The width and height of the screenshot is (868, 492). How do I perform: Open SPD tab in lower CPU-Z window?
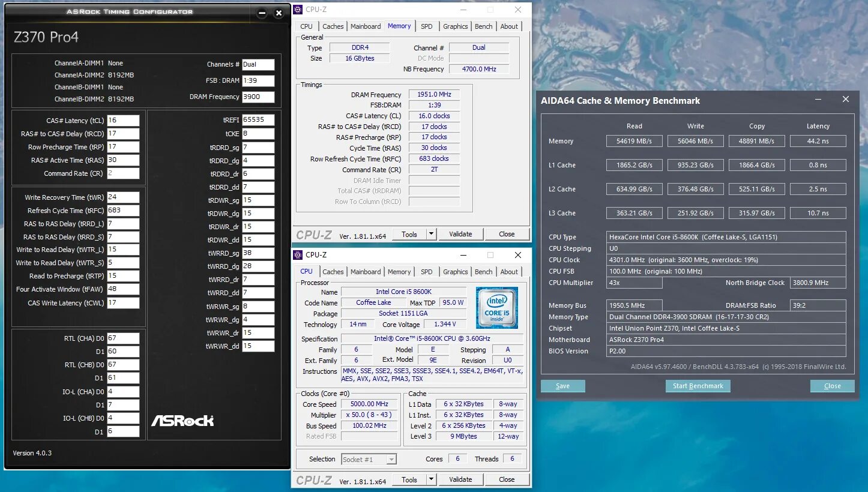point(426,272)
